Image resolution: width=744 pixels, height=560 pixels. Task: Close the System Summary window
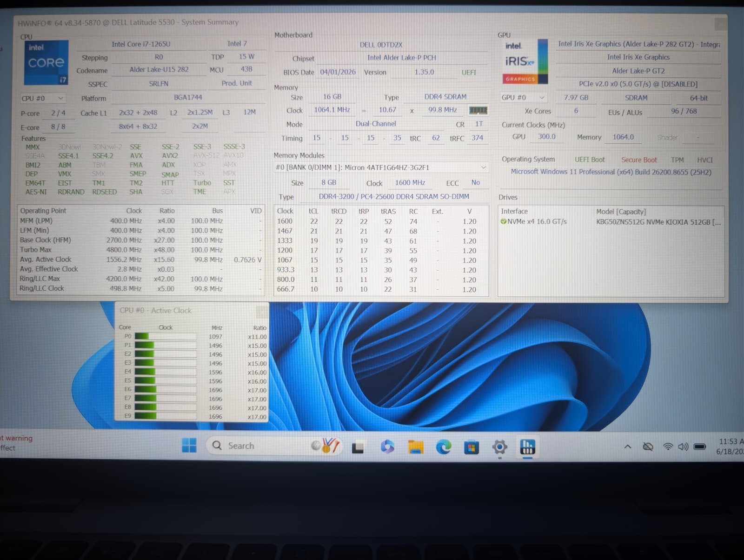pyautogui.click(x=720, y=24)
